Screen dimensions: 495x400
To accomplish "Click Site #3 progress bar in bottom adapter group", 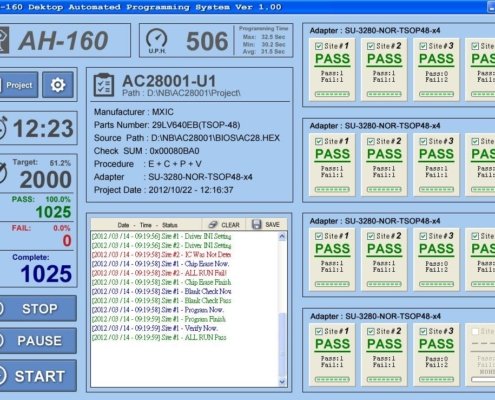I will [x=436, y=379].
